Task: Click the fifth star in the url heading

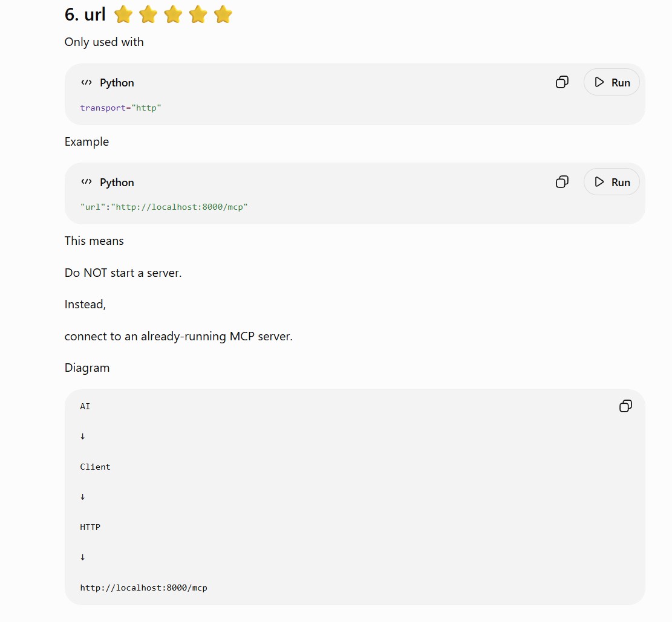Action: (223, 15)
